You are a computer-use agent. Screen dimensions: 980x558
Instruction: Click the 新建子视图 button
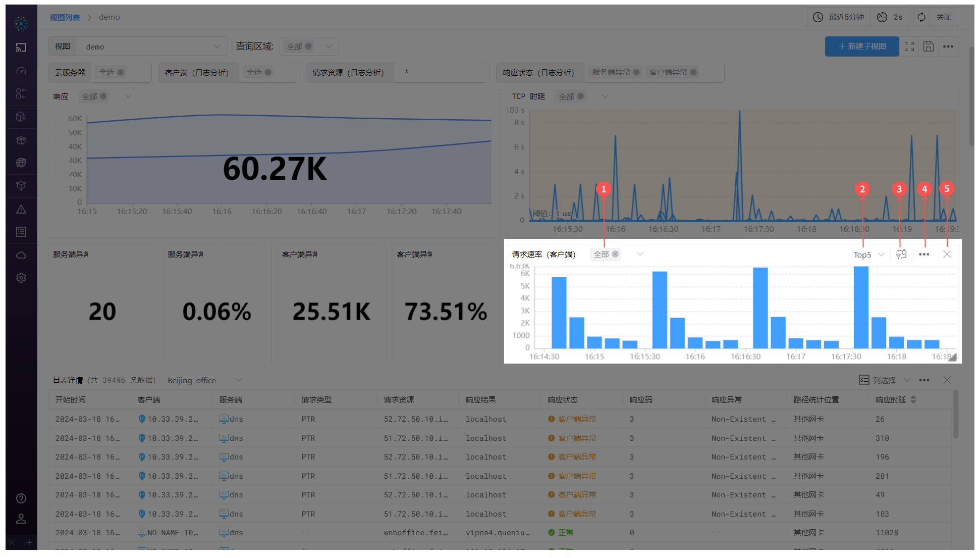point(862,46)
